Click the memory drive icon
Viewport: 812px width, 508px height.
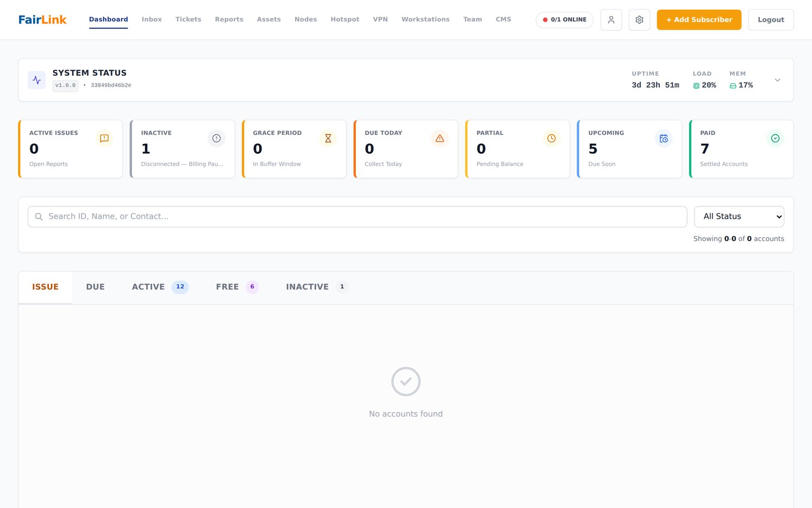click(733, 86)
